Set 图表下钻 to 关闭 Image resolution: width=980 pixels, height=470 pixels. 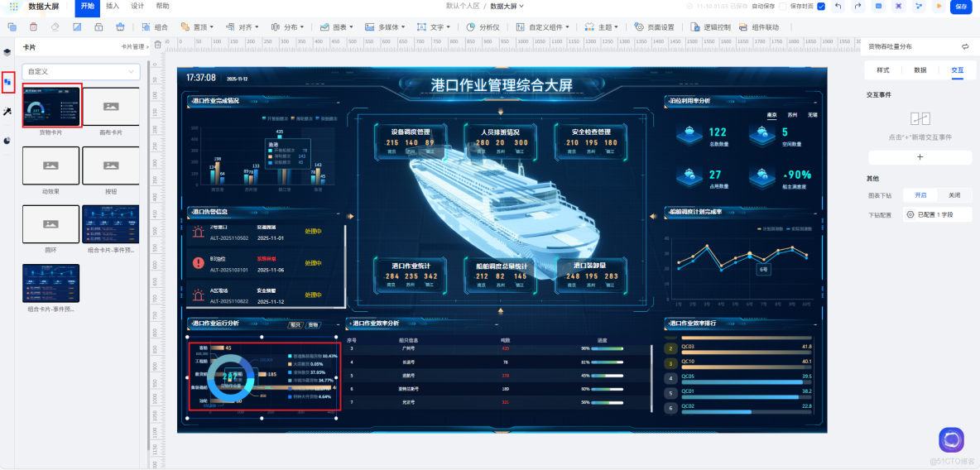954,195
